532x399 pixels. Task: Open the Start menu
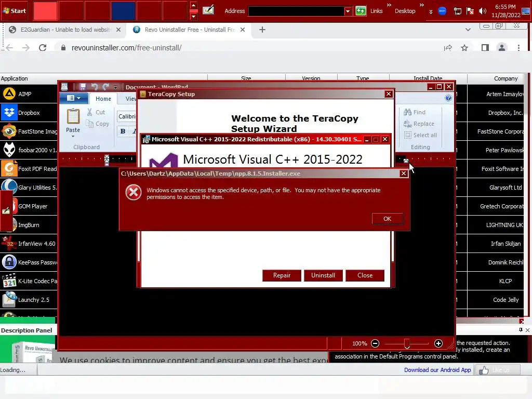pyautogui.click(x=14, y=11)
